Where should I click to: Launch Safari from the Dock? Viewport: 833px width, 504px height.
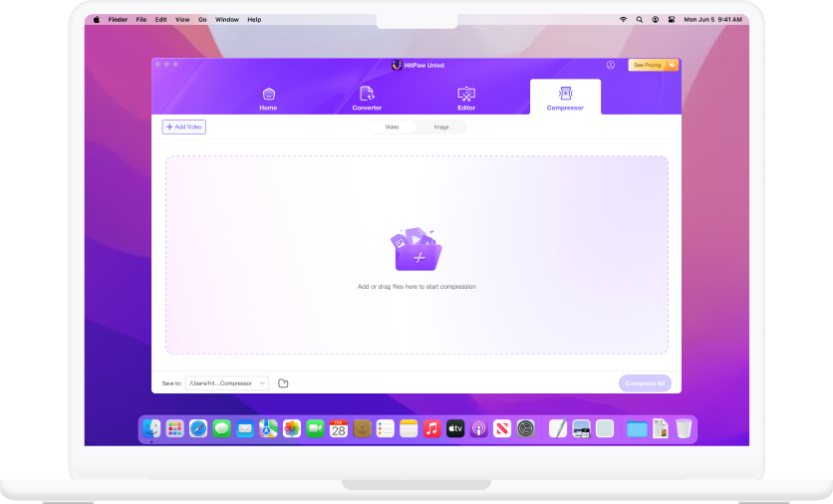point(198,428)
